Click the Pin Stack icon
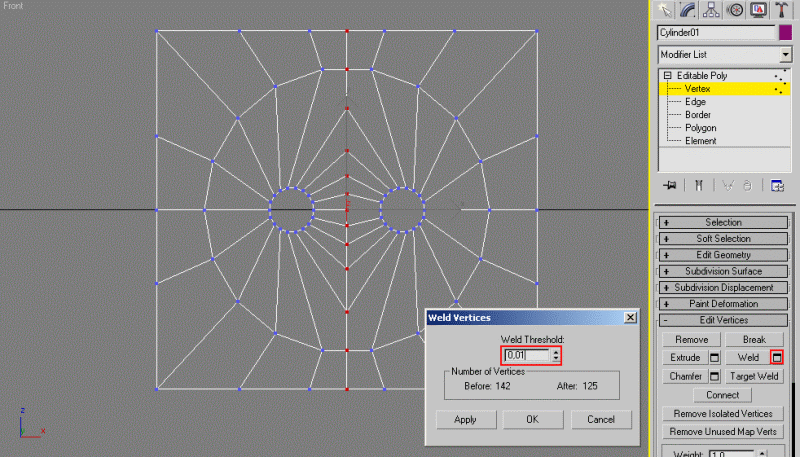The height and width of the screenshot is (457, 800). (x=669, y=186)
